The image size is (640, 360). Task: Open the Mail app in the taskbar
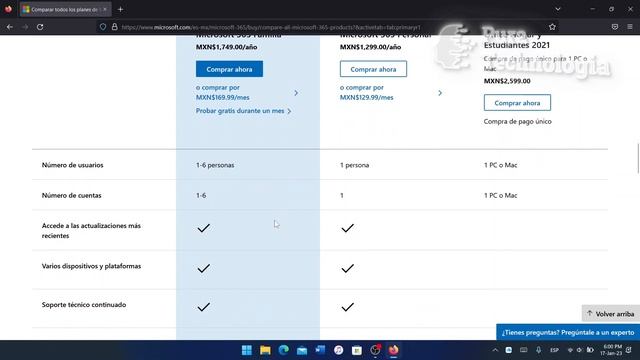[x=302, y=350]
